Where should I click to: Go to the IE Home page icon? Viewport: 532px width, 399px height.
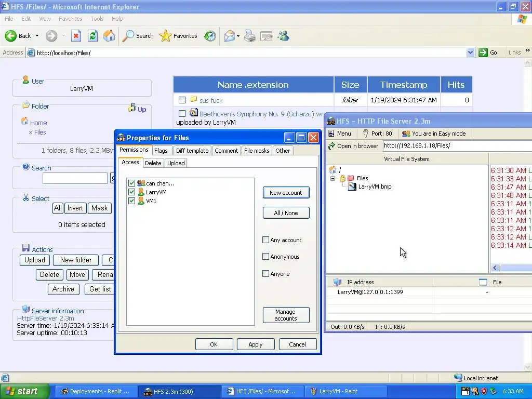(109, 36)
